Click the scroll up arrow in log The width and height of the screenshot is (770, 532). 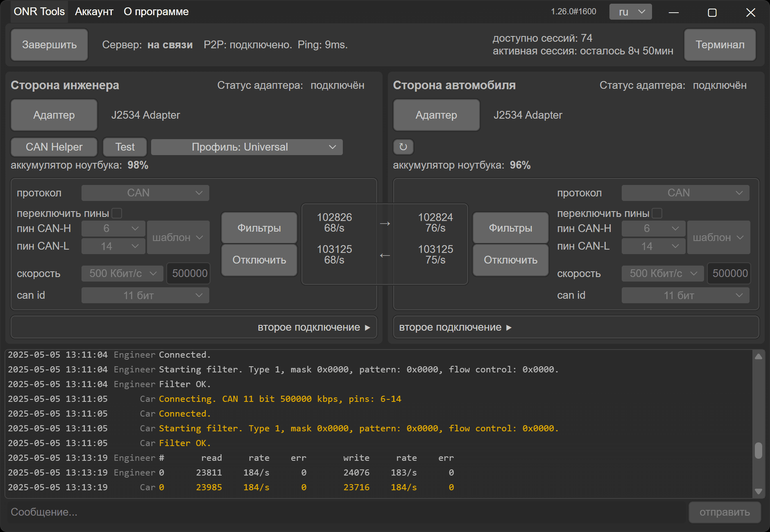click(x=759, y=356)
